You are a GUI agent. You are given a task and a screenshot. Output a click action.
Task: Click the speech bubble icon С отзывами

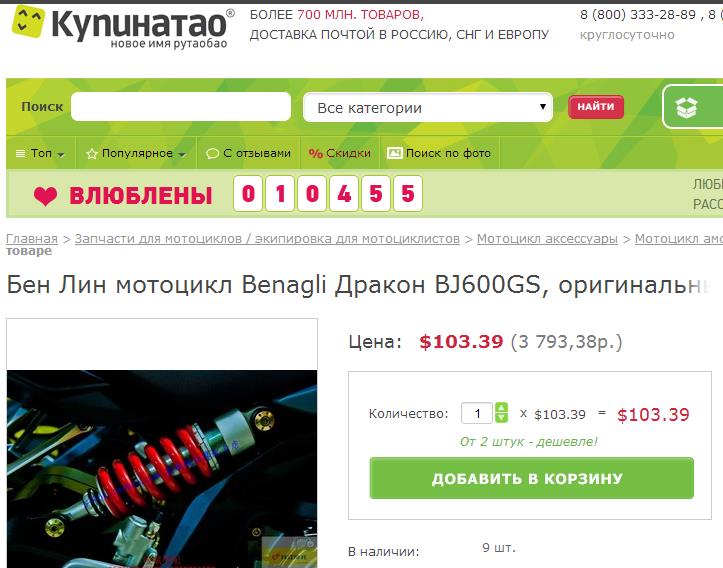212,154
